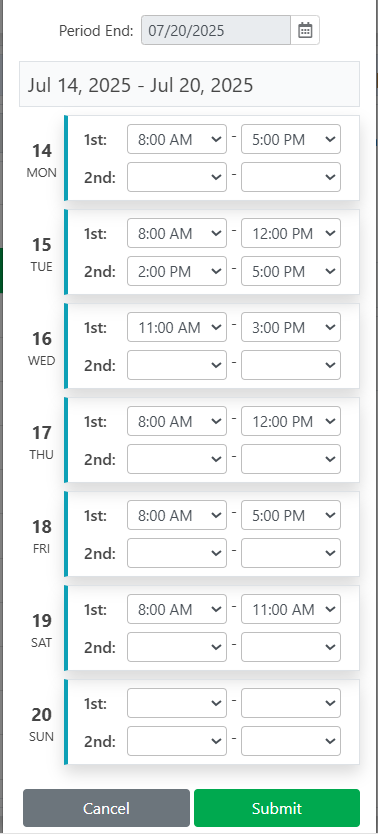Select Sunday 2nd shift end time
The image size is (378, 834).
click(291, 741)
